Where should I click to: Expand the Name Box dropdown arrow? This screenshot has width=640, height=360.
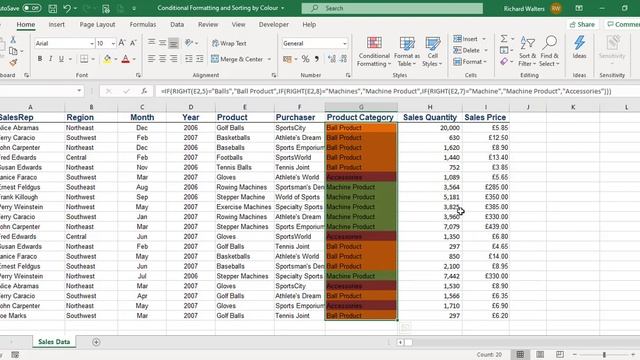[79, 91]
